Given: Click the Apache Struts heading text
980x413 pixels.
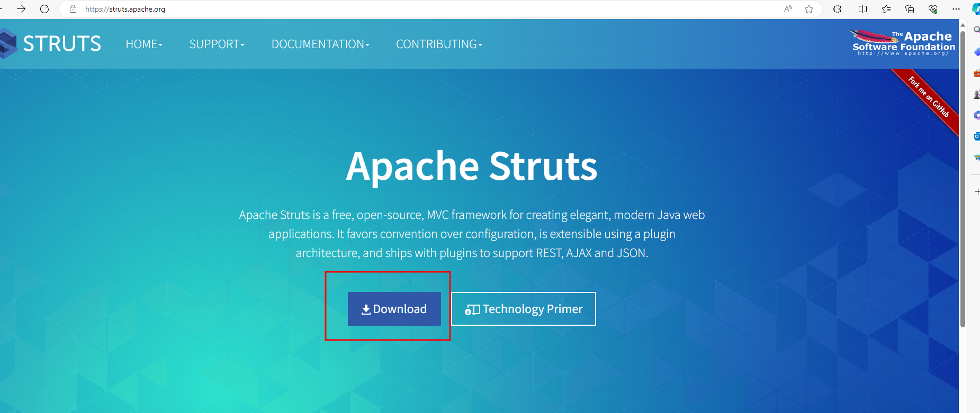Looking at the screenshot, I should 472,167.
